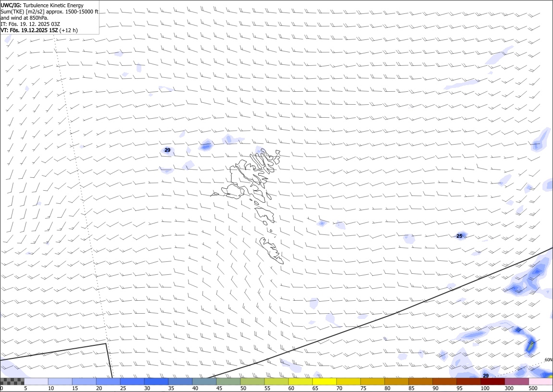
Task: Click the '60N' latitude label
Action: point(548,360)
